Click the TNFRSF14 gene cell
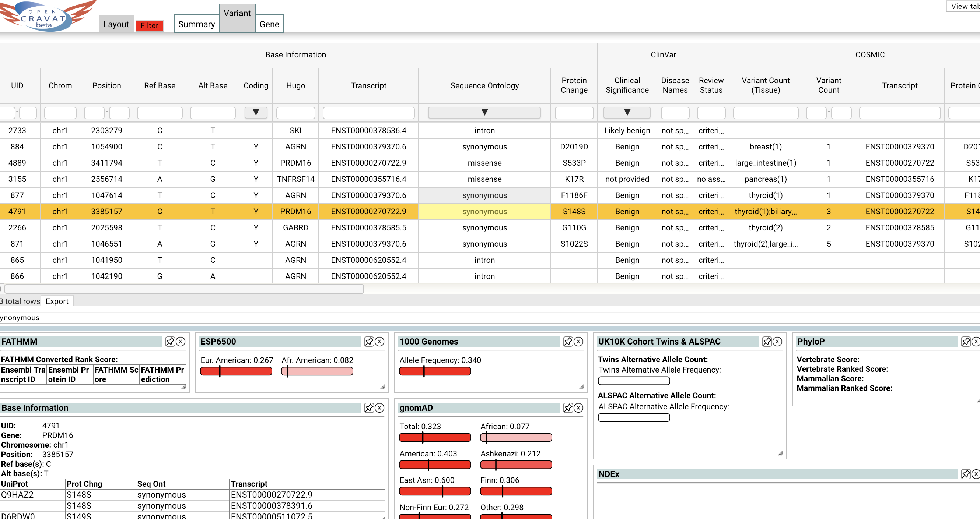This screenshot has height=519, width=980. click(x=295, y=179)
